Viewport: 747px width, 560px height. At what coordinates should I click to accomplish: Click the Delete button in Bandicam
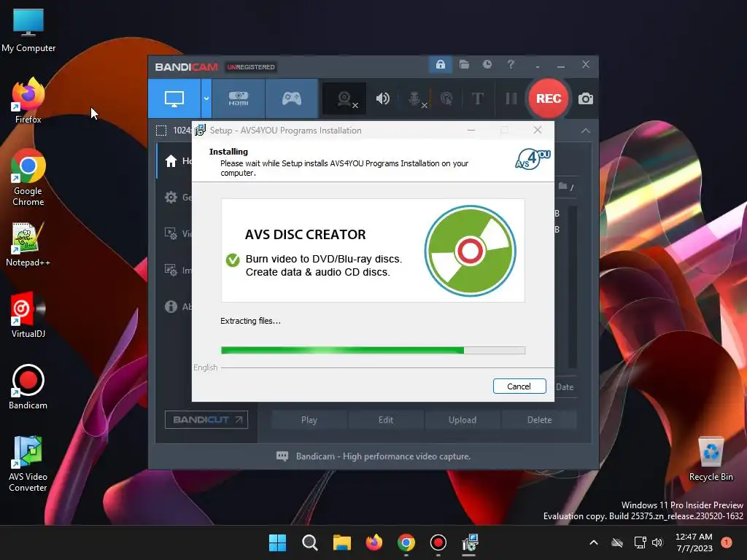(539, 420)
